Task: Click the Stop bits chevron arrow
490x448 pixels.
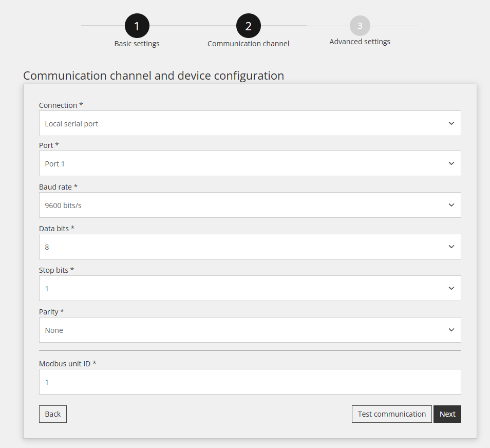Action: 451,288
